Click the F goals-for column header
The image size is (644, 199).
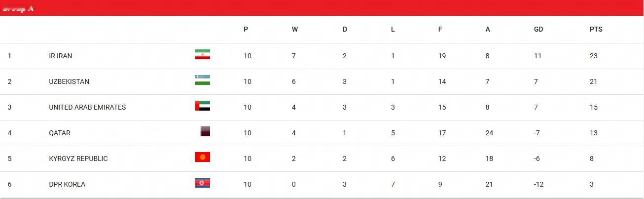click(x=440, y=29)
